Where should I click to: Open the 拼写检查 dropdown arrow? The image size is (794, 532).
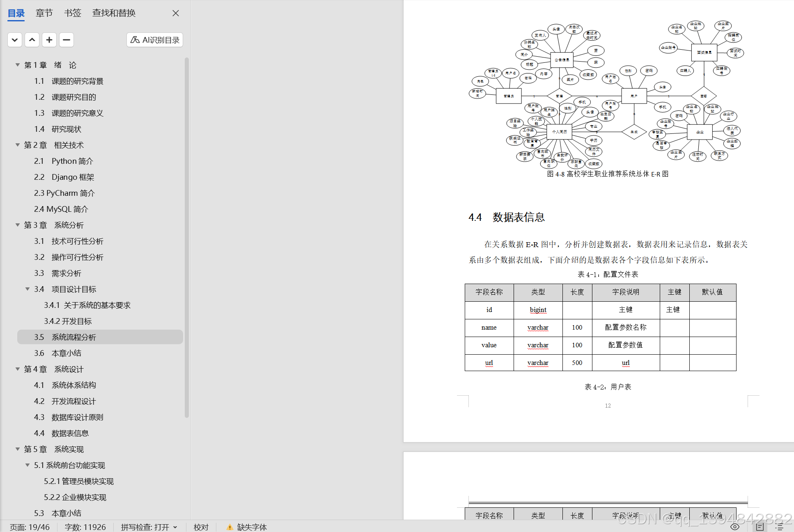(175, 527)
